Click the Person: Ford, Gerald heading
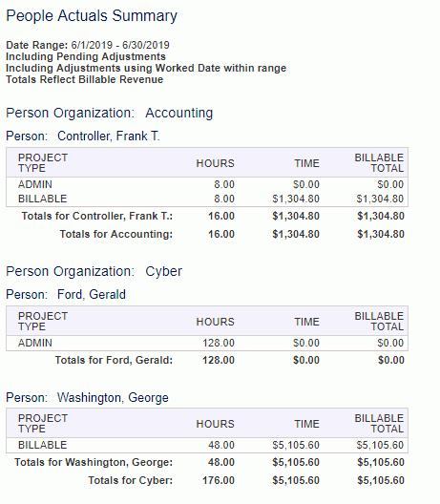 (66, 295)
